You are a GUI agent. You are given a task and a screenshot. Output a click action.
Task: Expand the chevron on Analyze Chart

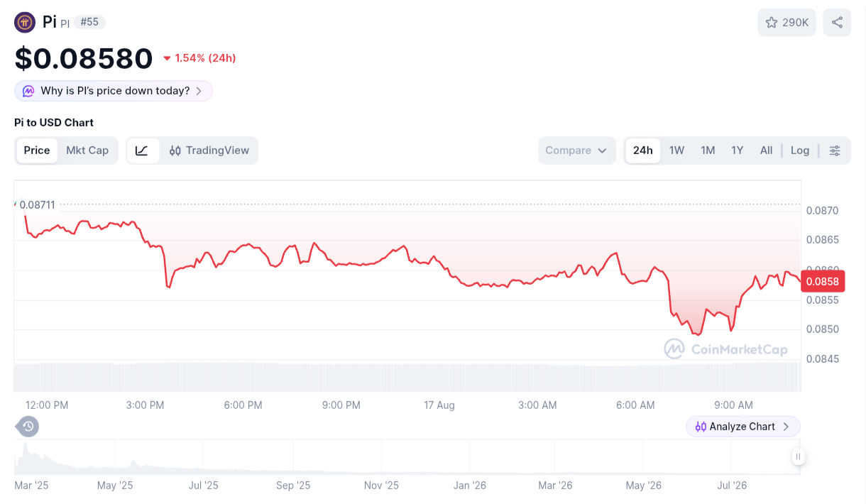coord(786,427)
